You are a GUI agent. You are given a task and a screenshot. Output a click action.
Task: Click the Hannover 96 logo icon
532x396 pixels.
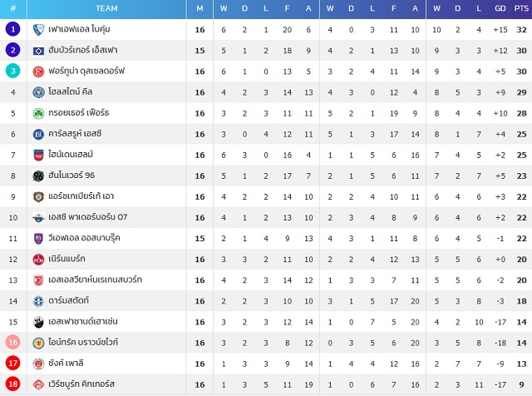(x=38, y=176)
